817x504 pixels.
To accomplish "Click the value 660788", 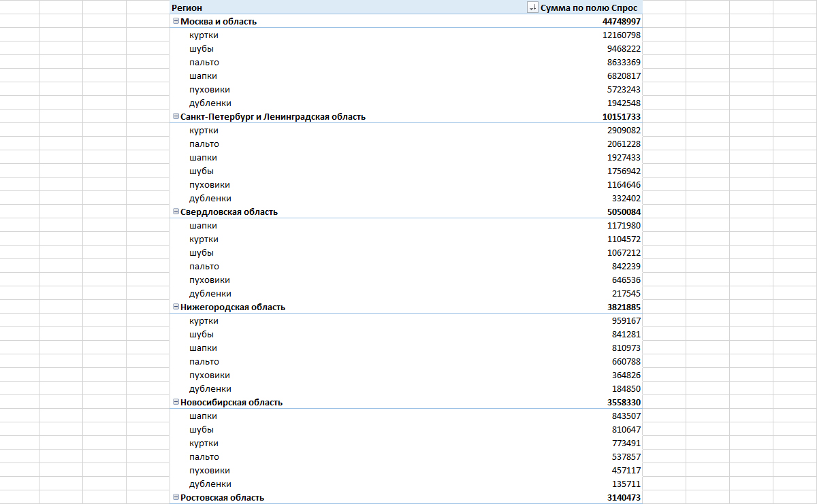I will (626, 361).
